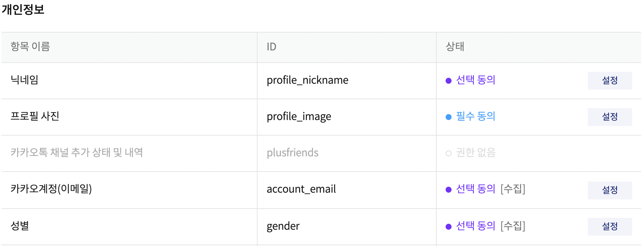Click purple status dot in gender row
This screenshot has height=246, width=644.
pos(449,227)
